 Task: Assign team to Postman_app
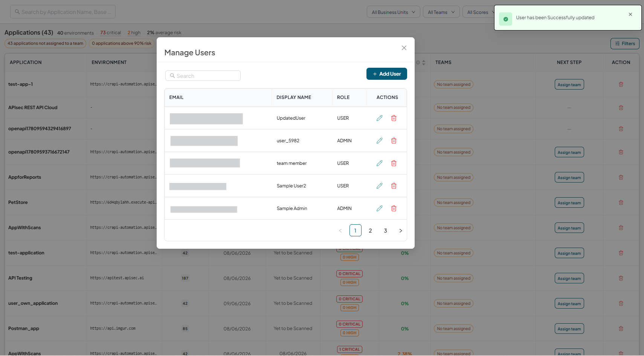point(569,329)
